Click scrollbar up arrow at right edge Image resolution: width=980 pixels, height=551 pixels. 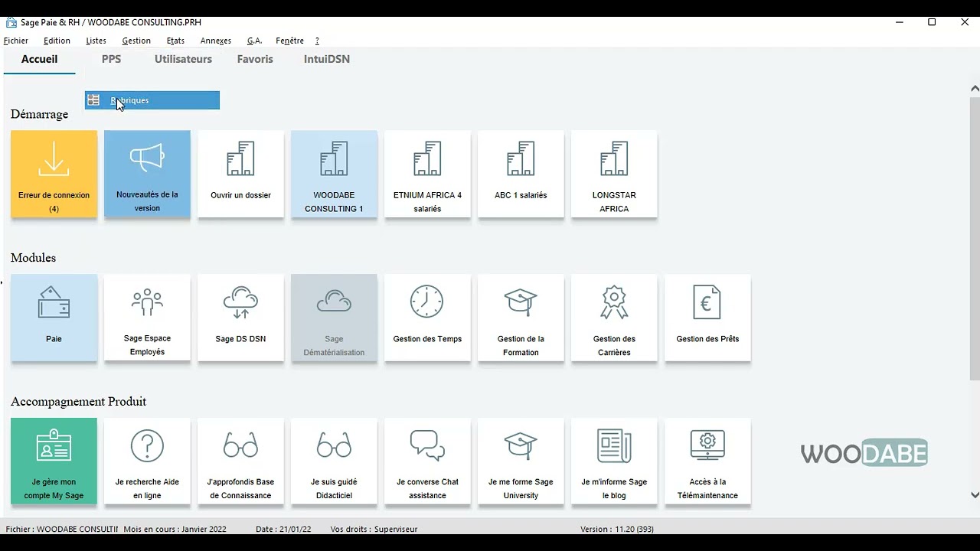975,88
